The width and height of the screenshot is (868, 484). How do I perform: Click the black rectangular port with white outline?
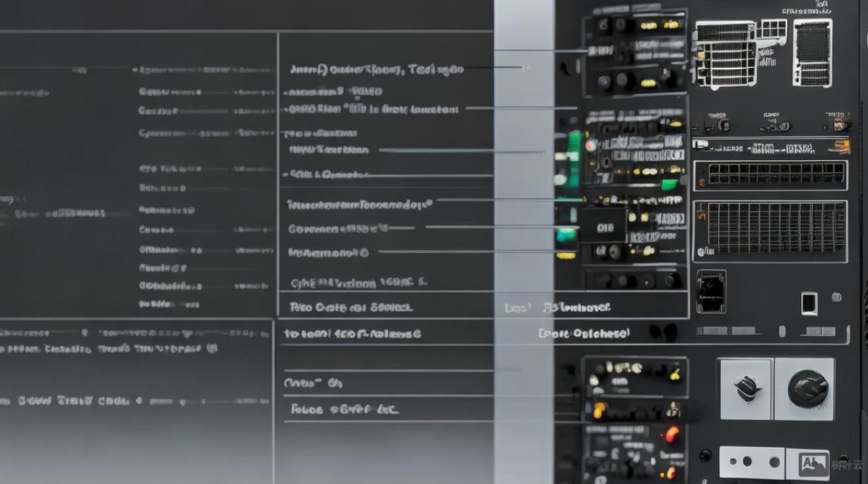pos(711,291)
